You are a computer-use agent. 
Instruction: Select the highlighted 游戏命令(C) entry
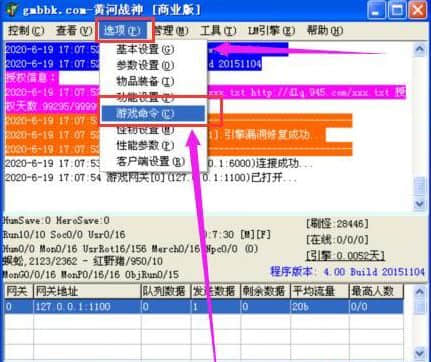[x=153, y=114]
